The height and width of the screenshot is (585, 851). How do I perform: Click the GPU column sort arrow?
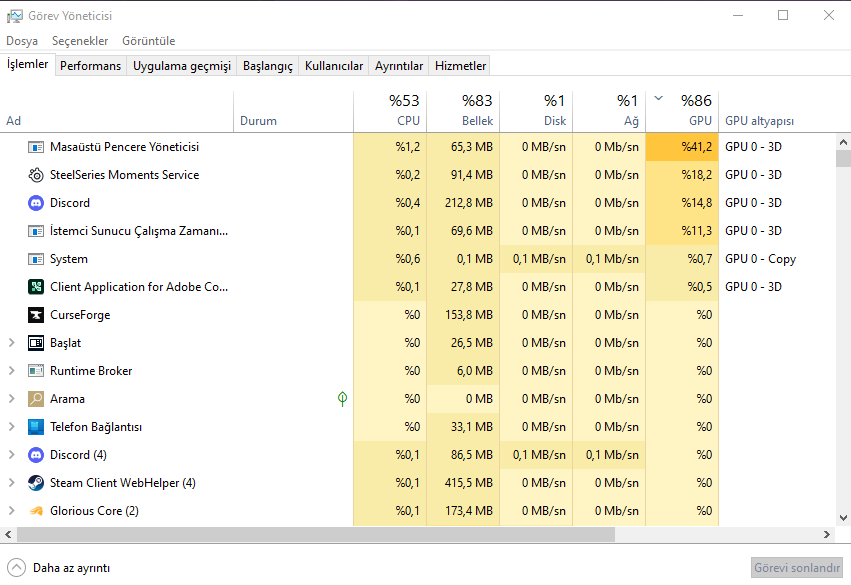(659, 98)
